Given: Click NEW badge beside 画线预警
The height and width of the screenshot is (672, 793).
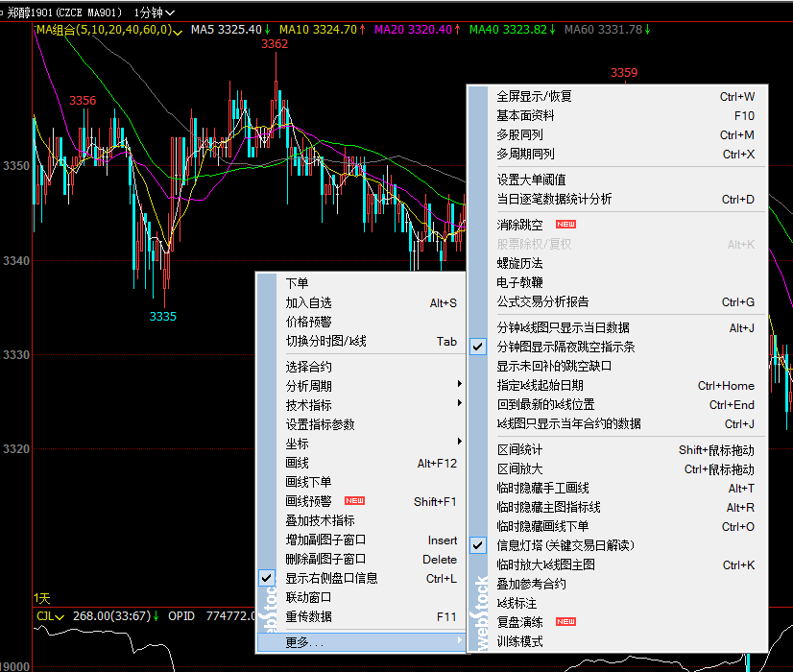Looking at the screenshot, I should pyautogui.click(x=354, y=501).
